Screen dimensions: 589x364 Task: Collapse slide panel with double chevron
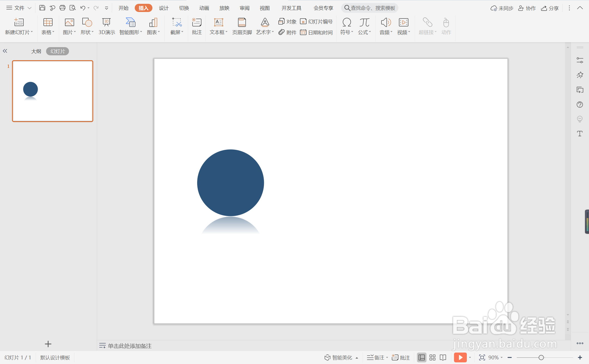point(5,51)
